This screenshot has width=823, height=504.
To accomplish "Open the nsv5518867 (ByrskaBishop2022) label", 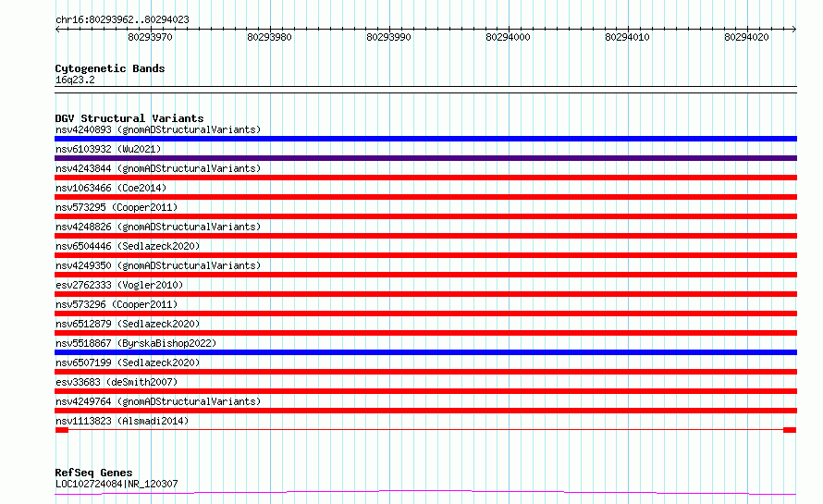I will [x=136, y=343].
